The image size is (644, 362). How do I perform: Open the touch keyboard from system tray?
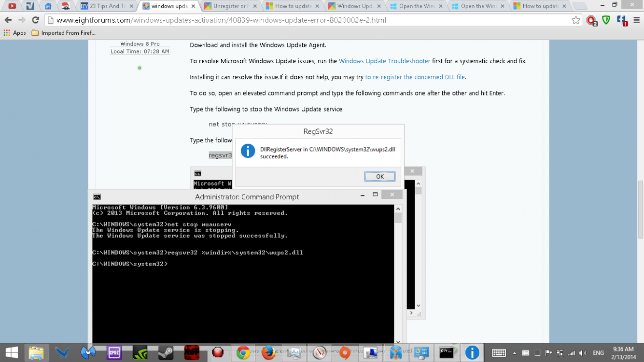click(x=499, y=353)
